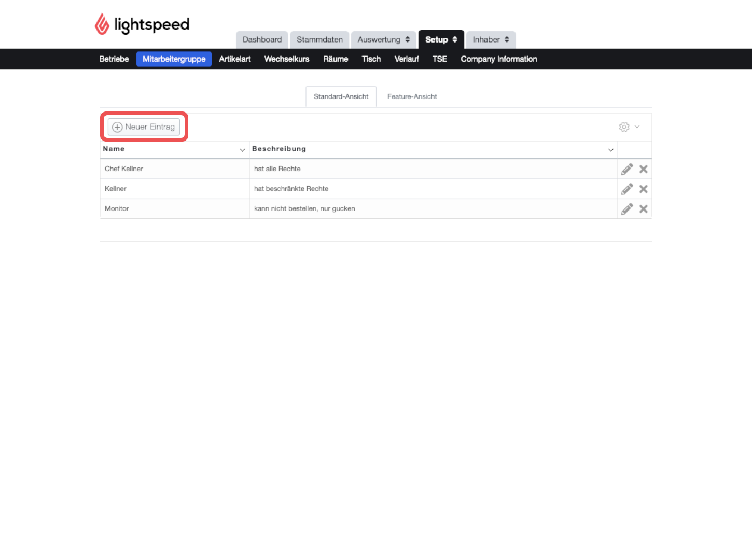Click 'hat beschränkte Rechte' description cell

pos(433,189)
